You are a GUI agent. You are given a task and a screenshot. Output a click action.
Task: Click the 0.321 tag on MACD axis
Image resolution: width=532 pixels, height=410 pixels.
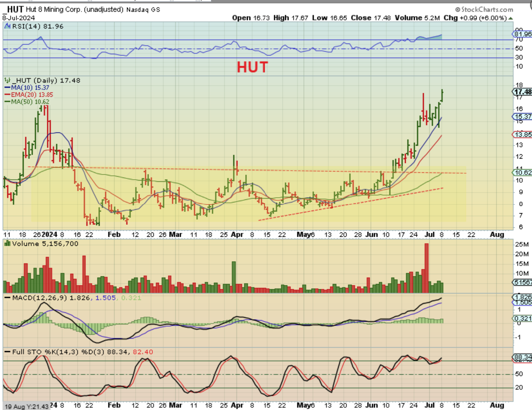523,318
